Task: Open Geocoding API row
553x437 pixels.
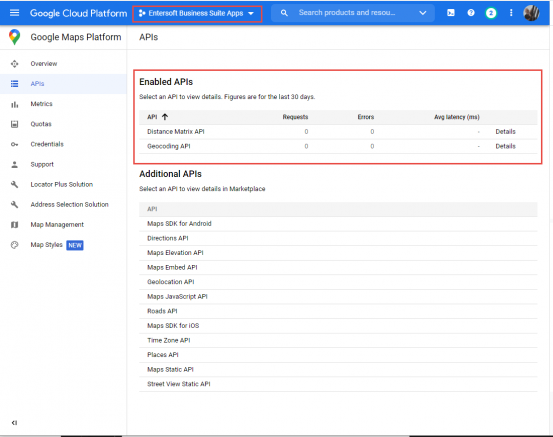Action: click(x=338, y=146)
